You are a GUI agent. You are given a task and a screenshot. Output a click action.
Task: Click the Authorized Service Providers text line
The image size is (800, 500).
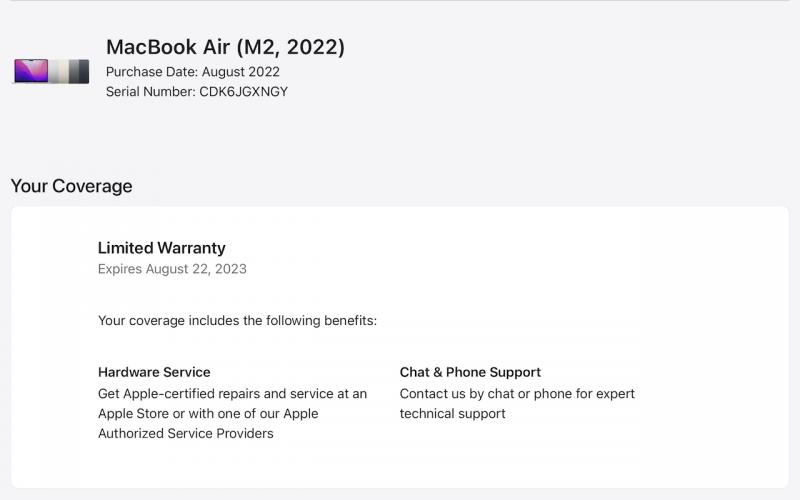[185, 434]
